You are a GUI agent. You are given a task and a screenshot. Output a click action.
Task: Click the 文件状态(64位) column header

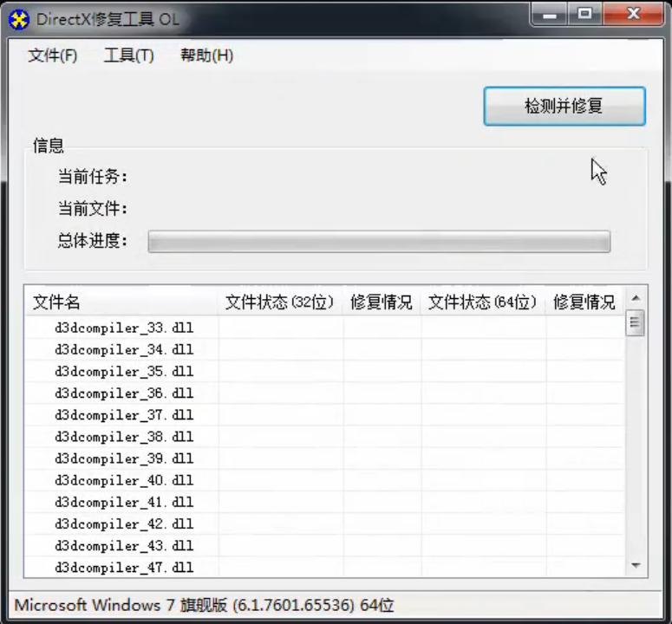pos(483,302)
